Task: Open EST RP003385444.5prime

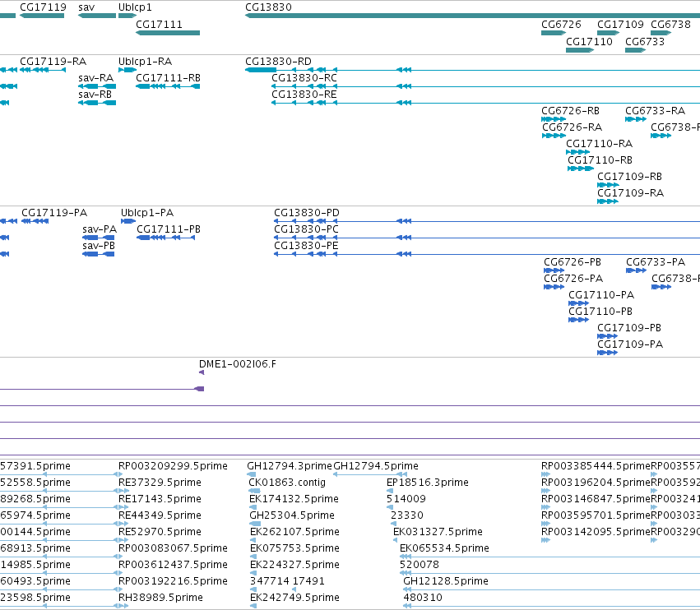Action: [x=596, y=466]
